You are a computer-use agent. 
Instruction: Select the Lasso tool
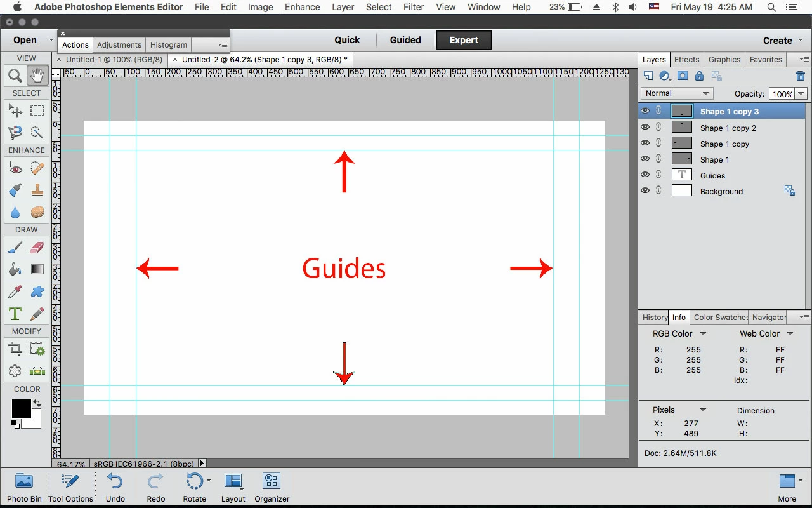pyautogui.click(x=15, y=132)
